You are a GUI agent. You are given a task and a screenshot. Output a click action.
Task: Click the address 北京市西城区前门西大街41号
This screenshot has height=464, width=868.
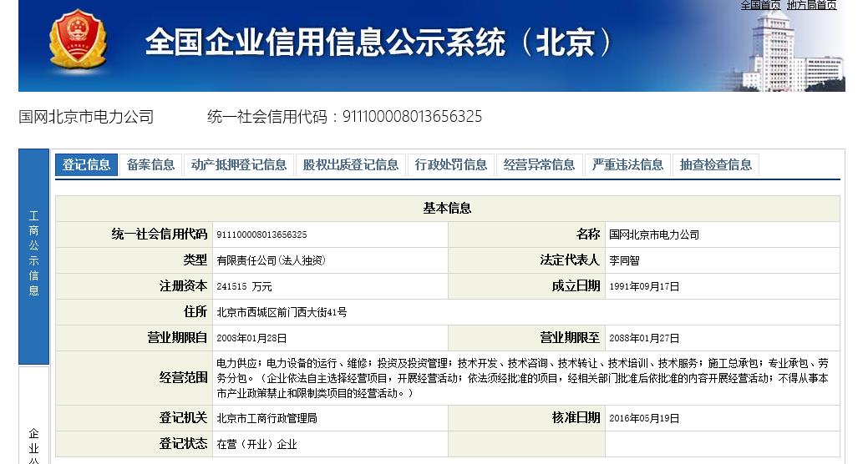(282, 312)
